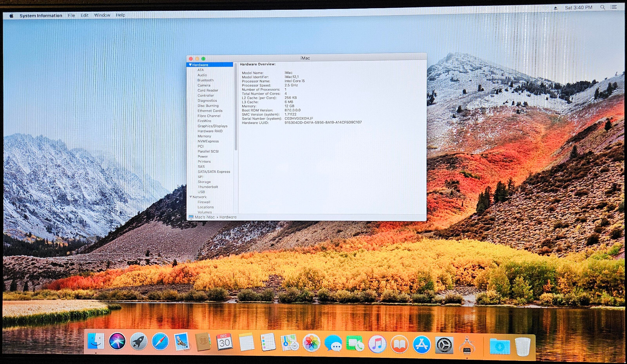Click Mac's iMac in path bar

tap(205, 217)
